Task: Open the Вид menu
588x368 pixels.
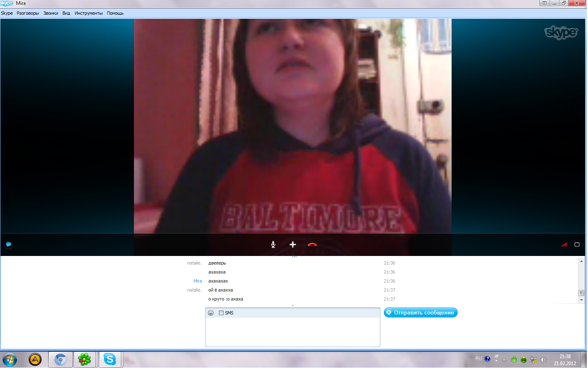Action: click(66, 13)
